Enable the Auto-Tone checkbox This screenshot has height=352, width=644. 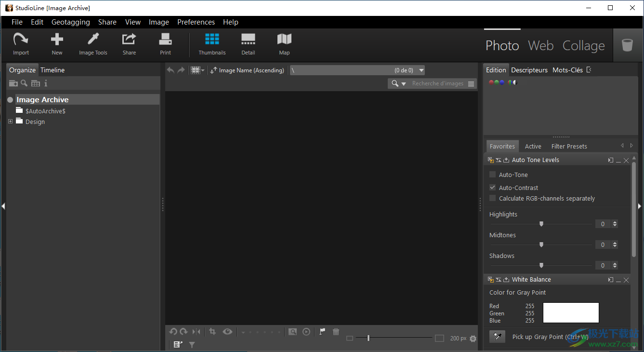click(492, 174)
